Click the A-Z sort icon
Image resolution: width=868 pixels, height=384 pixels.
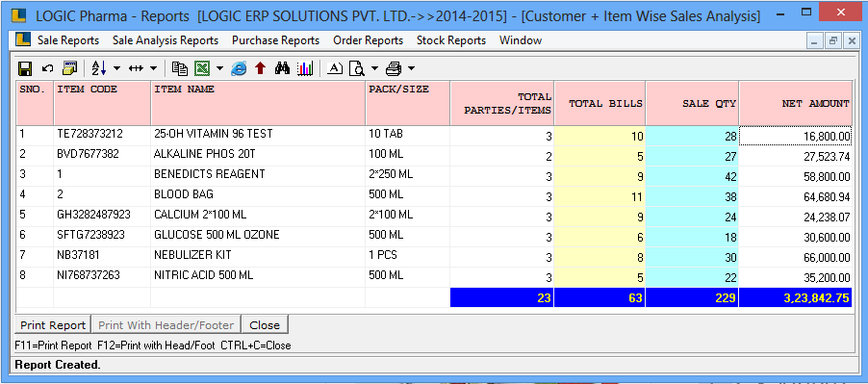coord(98,68)
